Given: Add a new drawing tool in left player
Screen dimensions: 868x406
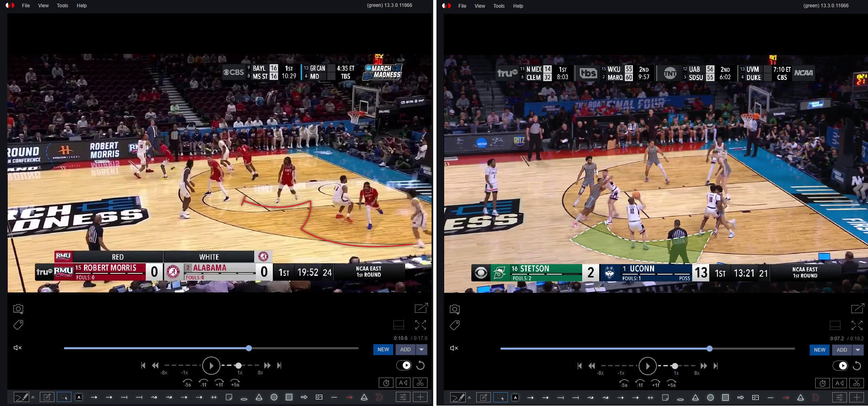Looking at the screenshot, I should 420,397.
